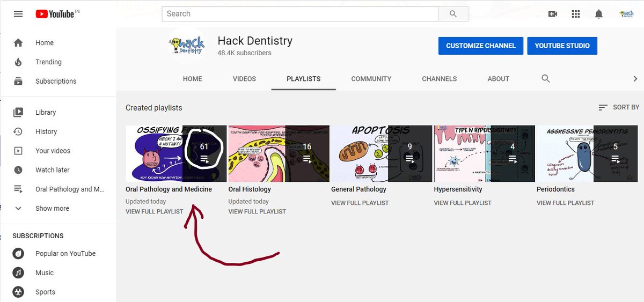The image size is (644, 302).
Task: Click the 48.4K subscribers text
Action: [x=244, y=53]
